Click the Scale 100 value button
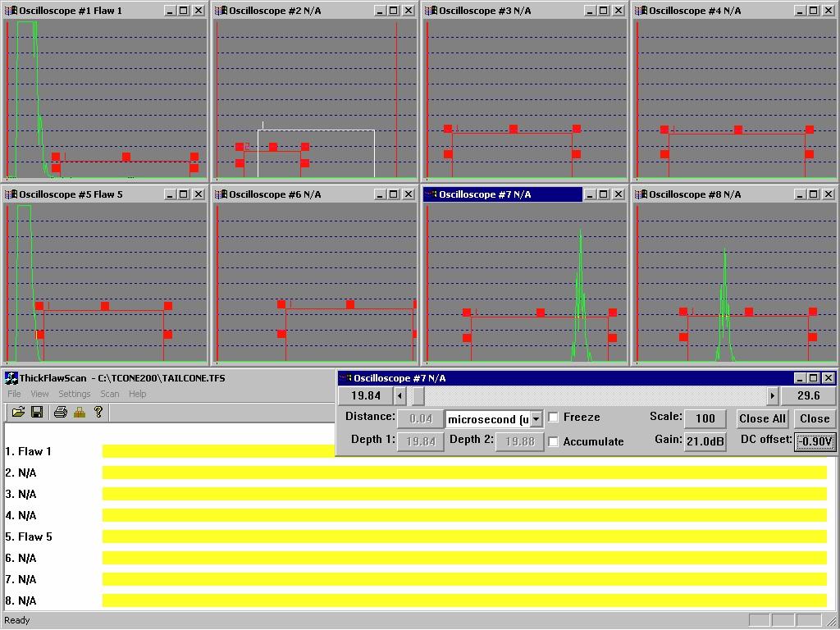 (705, 418)
